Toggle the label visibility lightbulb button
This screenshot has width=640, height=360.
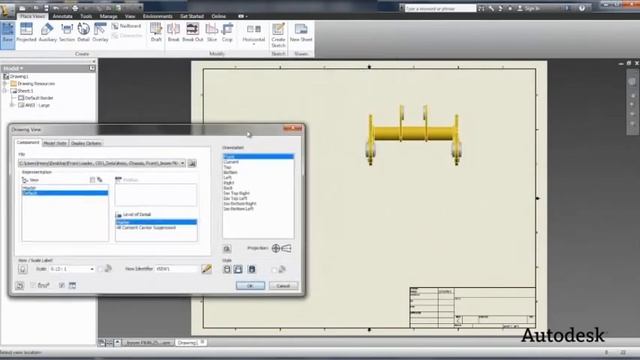coord(23,269)
